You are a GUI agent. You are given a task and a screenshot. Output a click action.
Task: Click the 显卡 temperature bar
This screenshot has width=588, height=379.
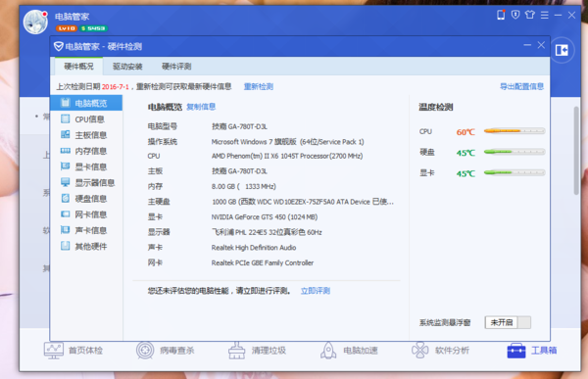tap(514, 172)
